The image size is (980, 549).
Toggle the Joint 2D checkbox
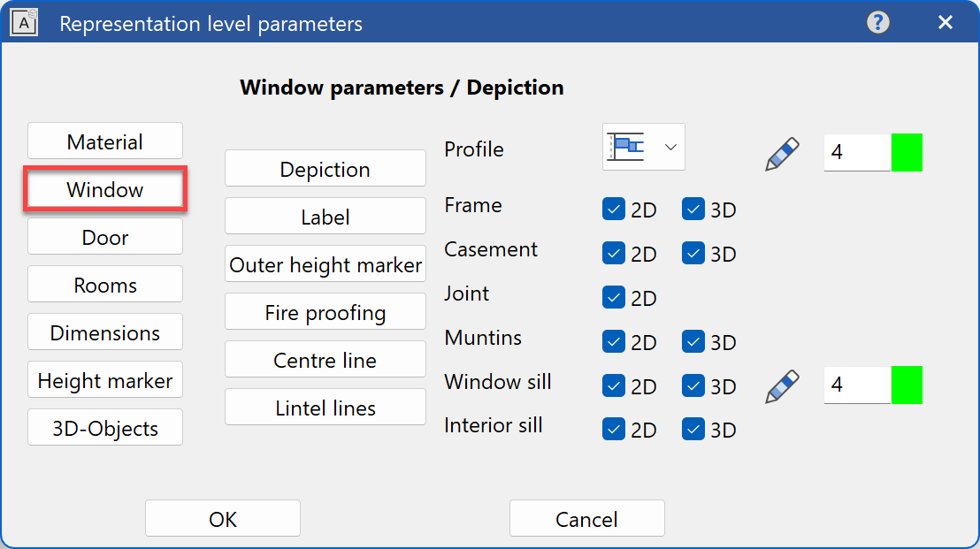click(x=613, y=297)
